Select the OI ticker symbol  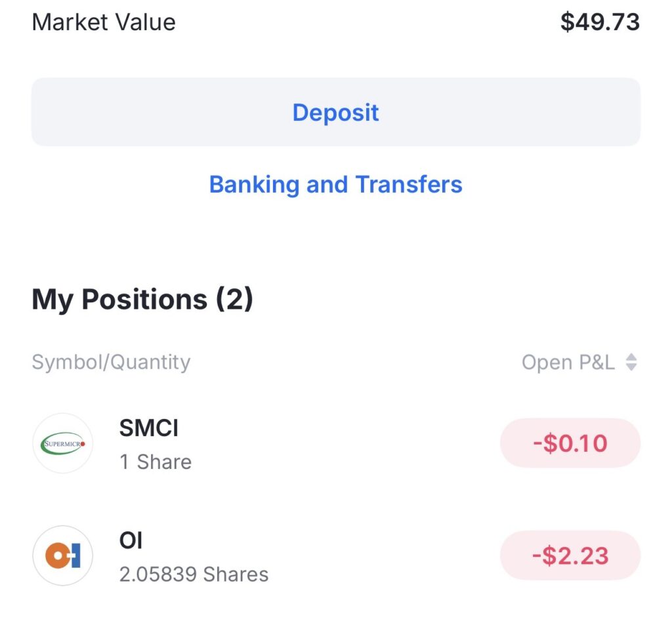[x=131, y=541]
